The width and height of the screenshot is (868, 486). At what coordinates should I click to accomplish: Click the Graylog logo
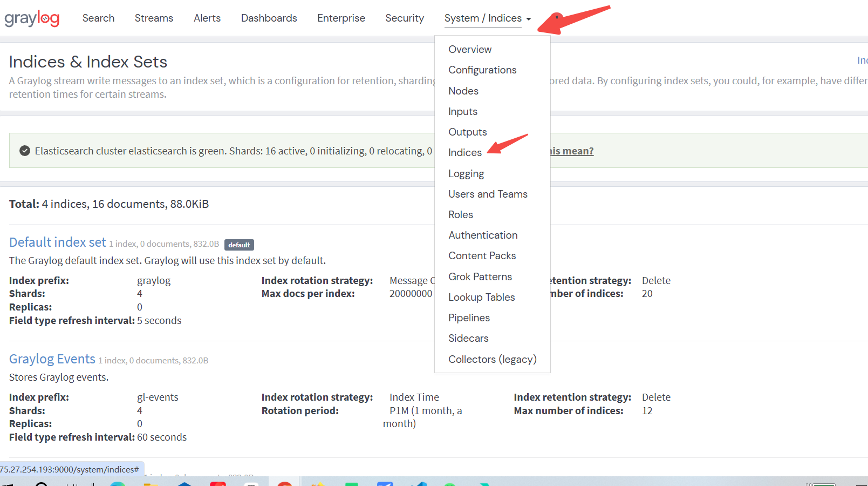pos(32,18)
